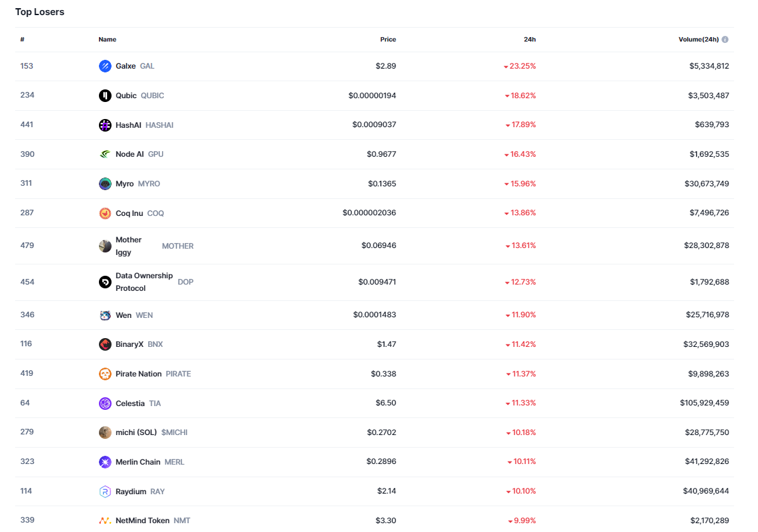Click the Qubic coin logo icon

(x=105, y=96)
